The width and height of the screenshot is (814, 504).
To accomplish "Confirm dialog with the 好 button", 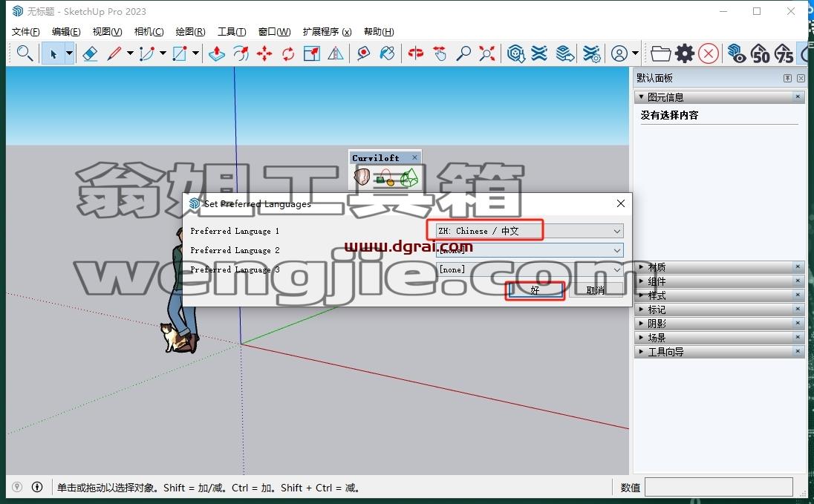I will pyautogui.click(x=535, y=290).
